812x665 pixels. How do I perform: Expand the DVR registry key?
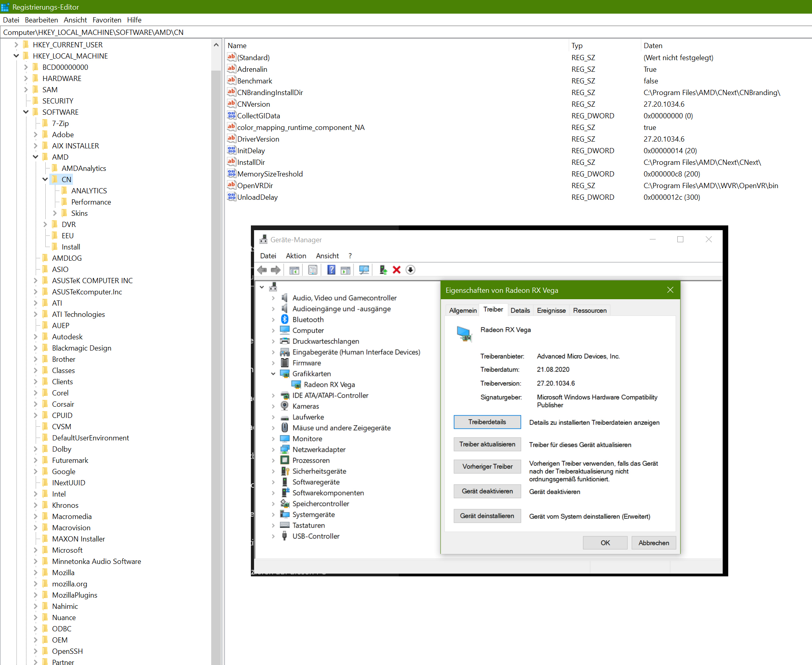pyautogui.click(x=45, y=224)
